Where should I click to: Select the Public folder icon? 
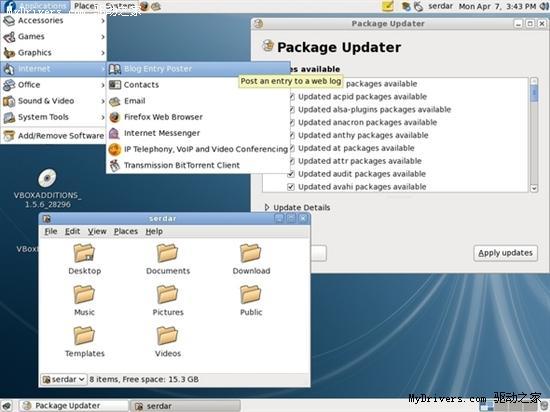coord(250,295)
